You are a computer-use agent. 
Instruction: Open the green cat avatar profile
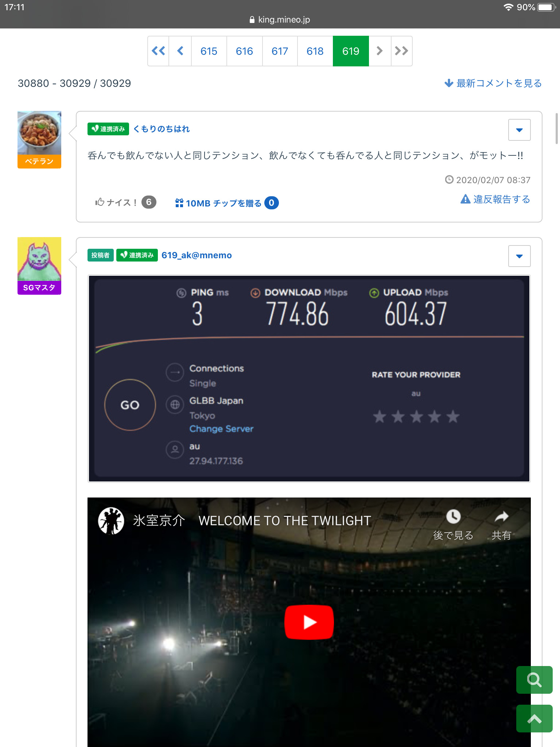click(x=39, y=259)
